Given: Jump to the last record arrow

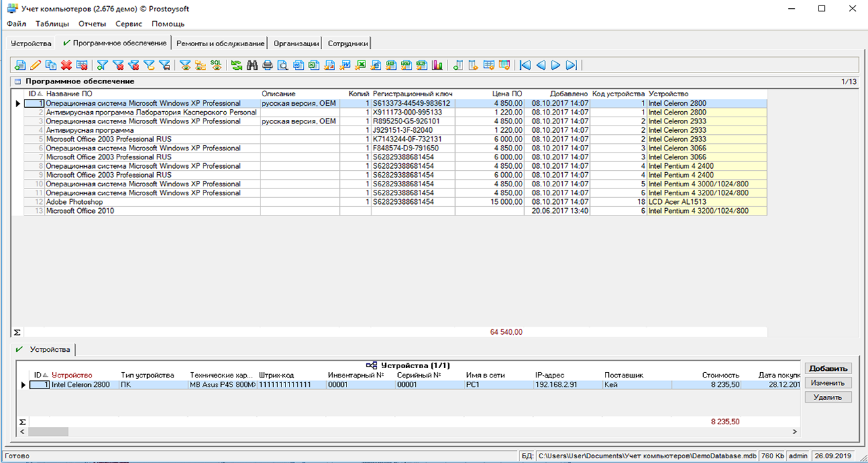Looking at the screenshot, I should coord(572,65).
